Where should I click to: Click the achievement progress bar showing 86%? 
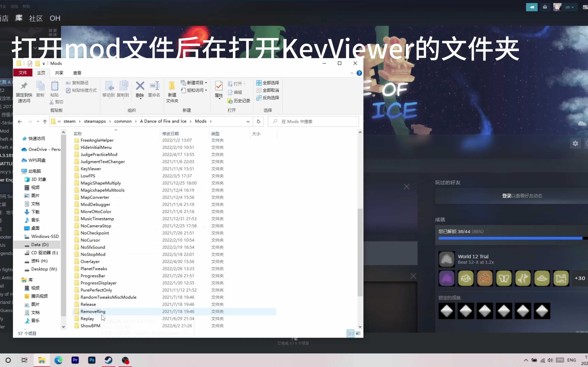point(510,238)
